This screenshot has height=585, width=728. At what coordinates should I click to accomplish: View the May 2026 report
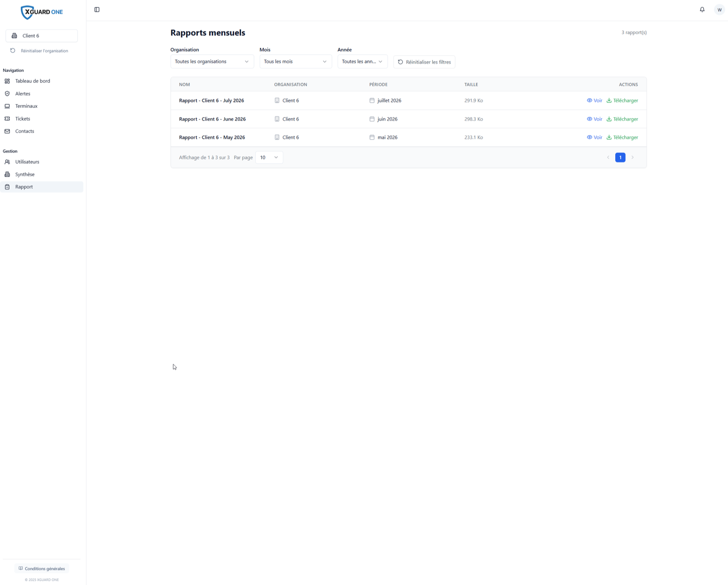594,137
